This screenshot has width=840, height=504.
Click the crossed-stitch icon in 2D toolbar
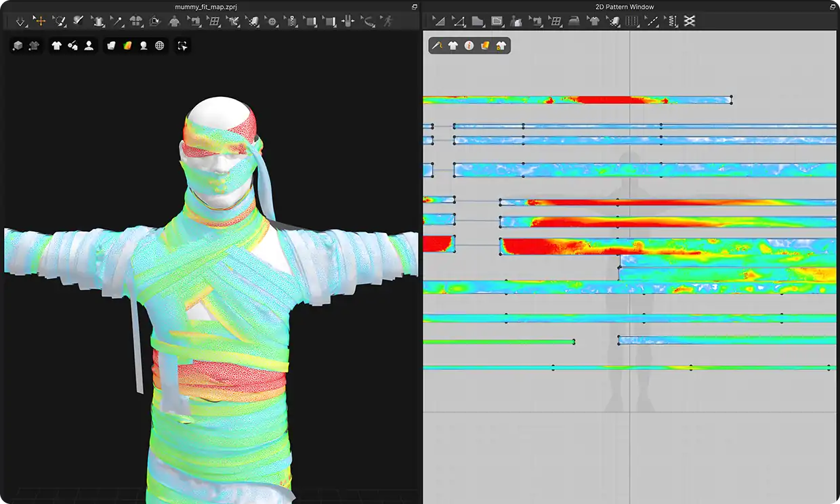coord(690,22)
